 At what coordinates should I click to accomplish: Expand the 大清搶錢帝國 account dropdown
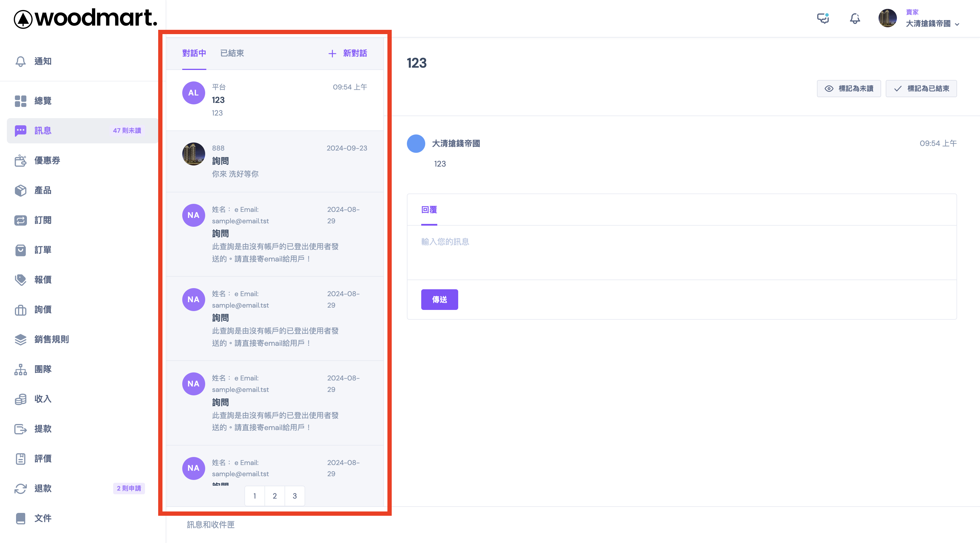932,24
